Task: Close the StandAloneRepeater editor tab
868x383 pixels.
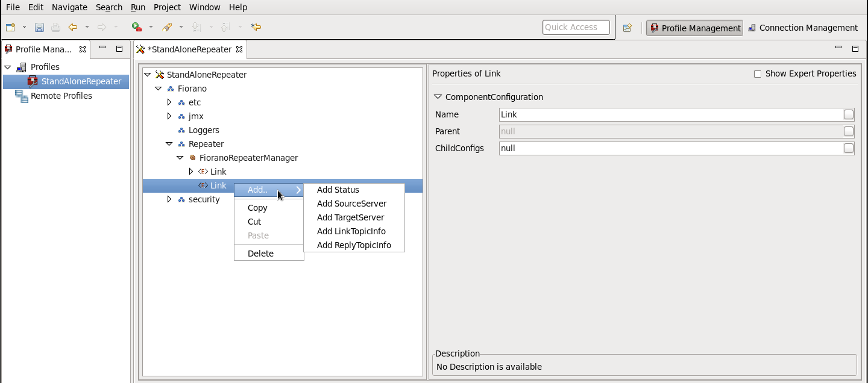Action: pyautogui.click(x=239, y=49)
